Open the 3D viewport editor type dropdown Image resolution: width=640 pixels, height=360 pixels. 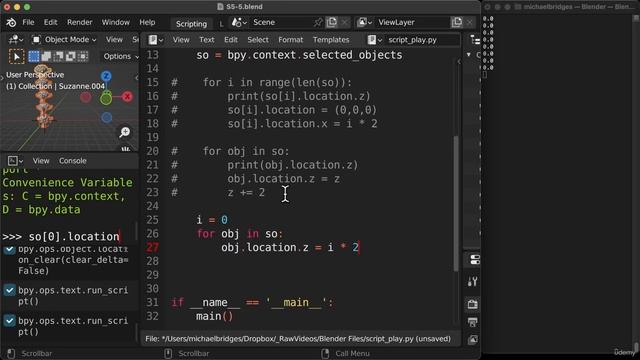pos(16,40)
